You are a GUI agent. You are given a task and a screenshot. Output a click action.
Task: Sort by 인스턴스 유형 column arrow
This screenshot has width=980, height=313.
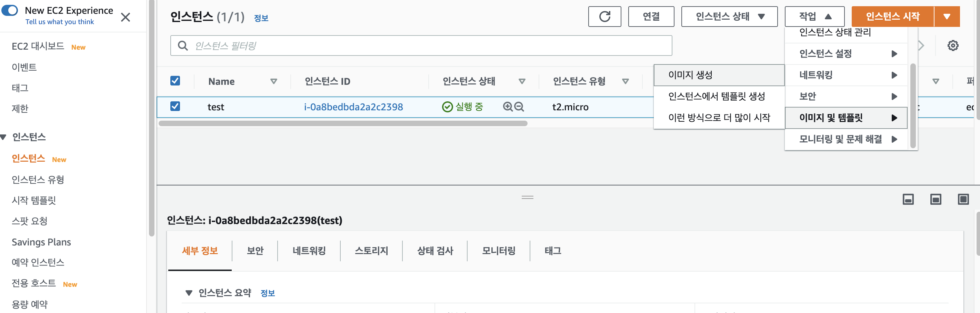point(625,81)
